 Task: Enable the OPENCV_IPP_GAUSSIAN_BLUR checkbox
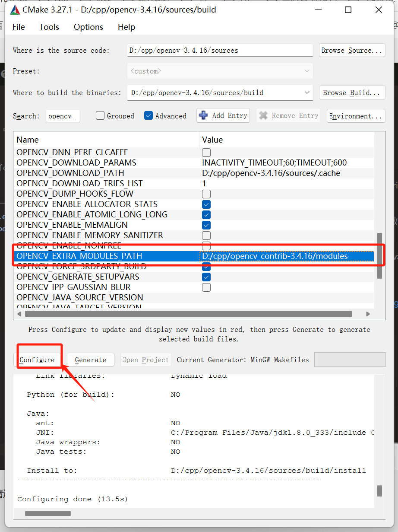point(206,287)
